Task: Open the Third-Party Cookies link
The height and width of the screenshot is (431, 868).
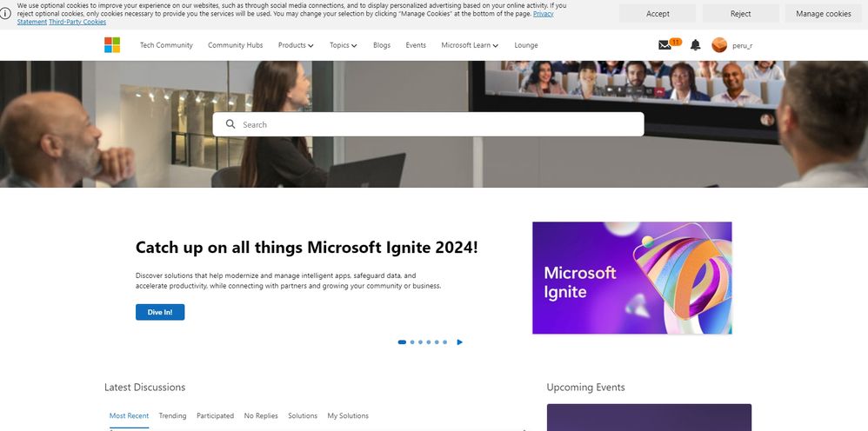Action: tap(77, 22)
